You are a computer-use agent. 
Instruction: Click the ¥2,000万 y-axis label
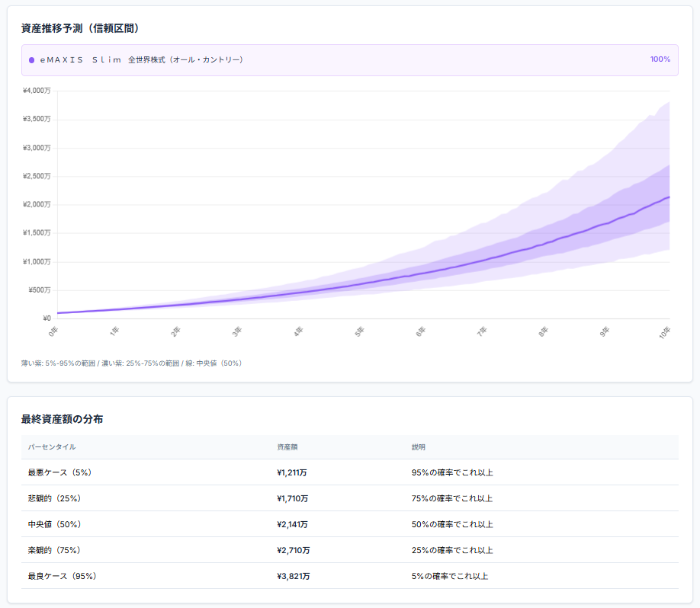tap(37, 204)
